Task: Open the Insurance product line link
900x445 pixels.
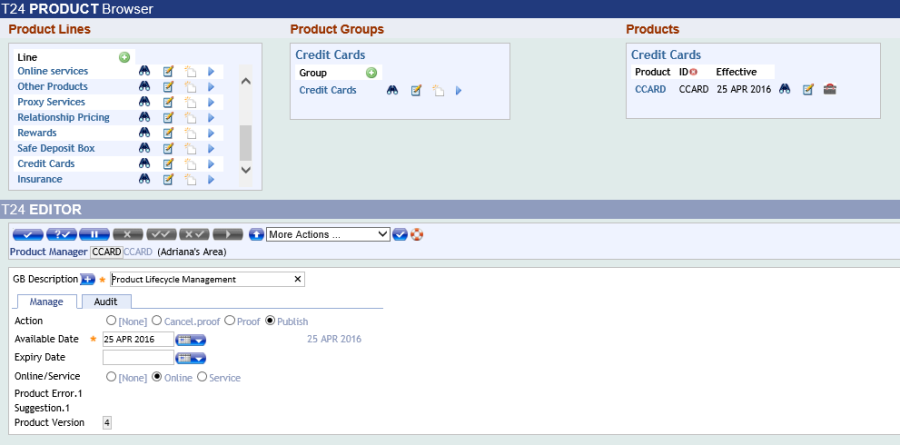Action: tap(40, 179)
